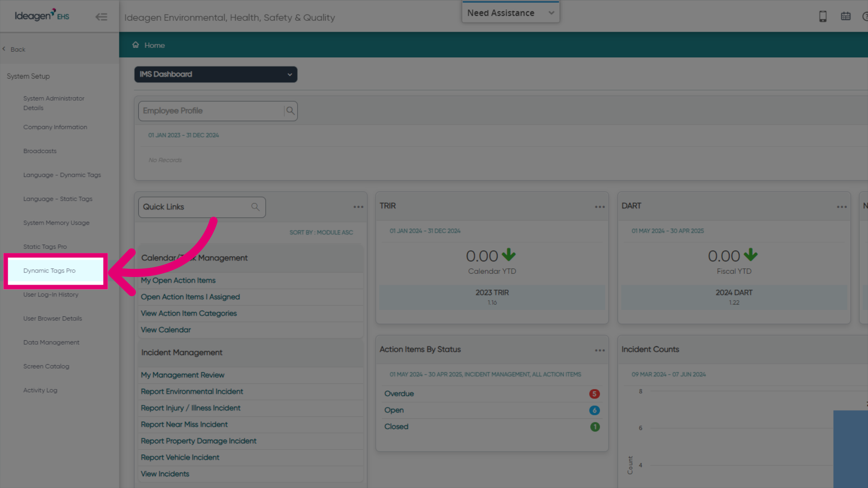
Task: Click the Home icon in the breadcrumb bar
Action: (x=136, y=45)
